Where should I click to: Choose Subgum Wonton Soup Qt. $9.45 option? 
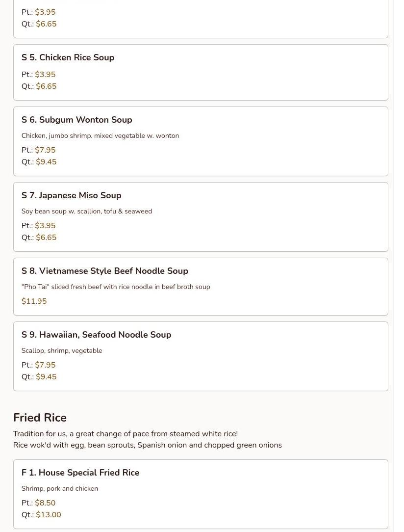[46, 162]
